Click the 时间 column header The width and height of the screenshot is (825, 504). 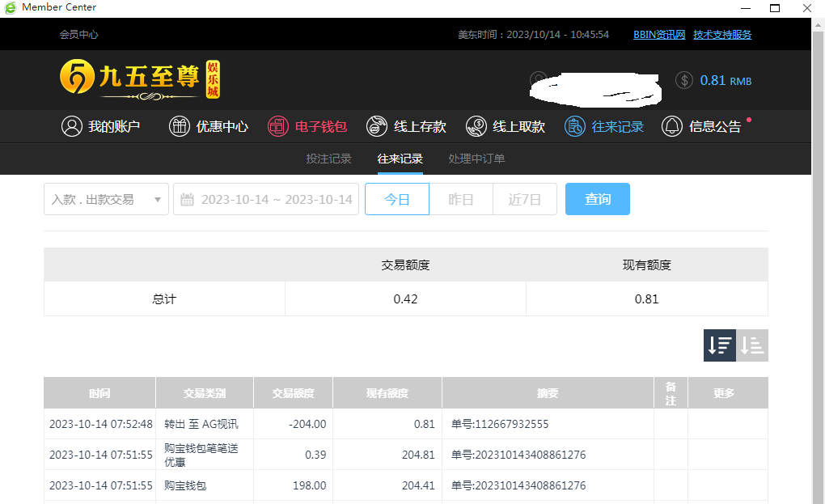point(99,392)
